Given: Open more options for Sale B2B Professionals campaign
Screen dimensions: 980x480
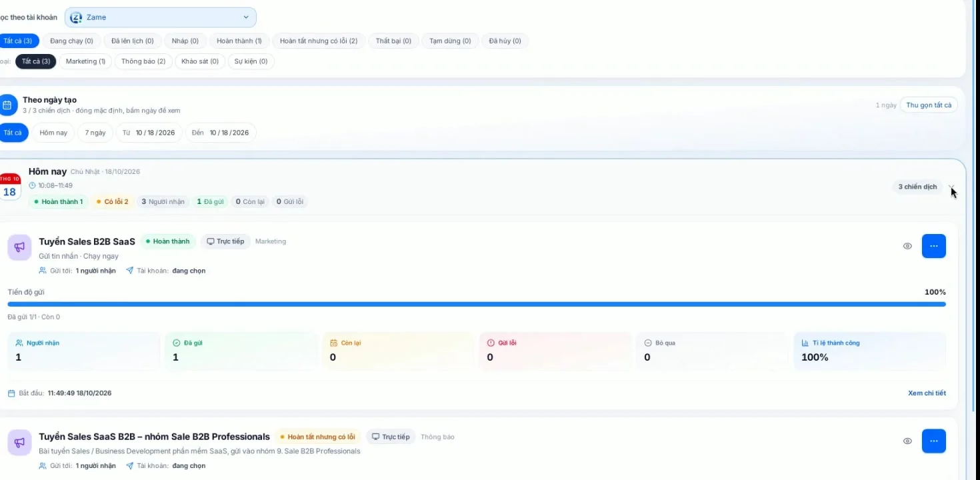Looking at the screenshot, I should point(934,441).
